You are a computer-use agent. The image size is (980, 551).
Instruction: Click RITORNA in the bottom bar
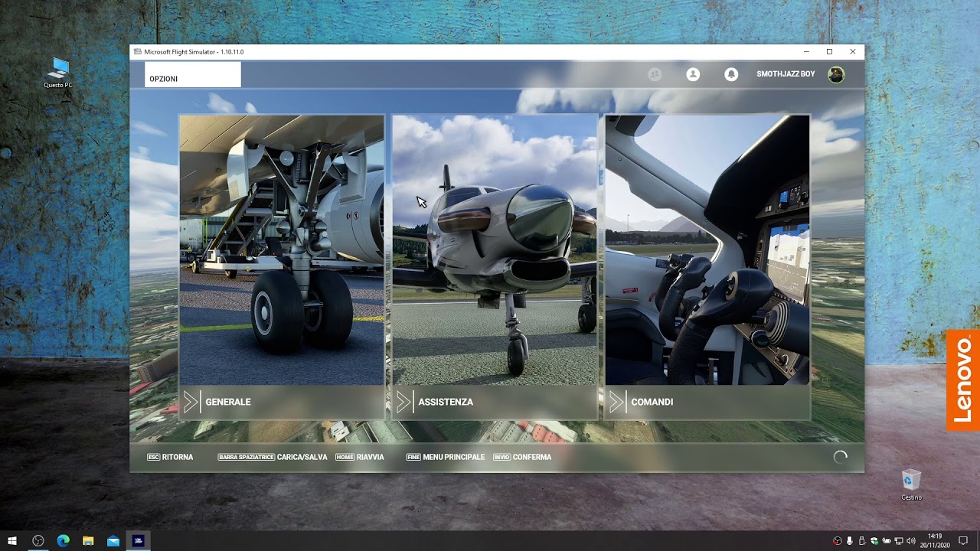point(178,457)
